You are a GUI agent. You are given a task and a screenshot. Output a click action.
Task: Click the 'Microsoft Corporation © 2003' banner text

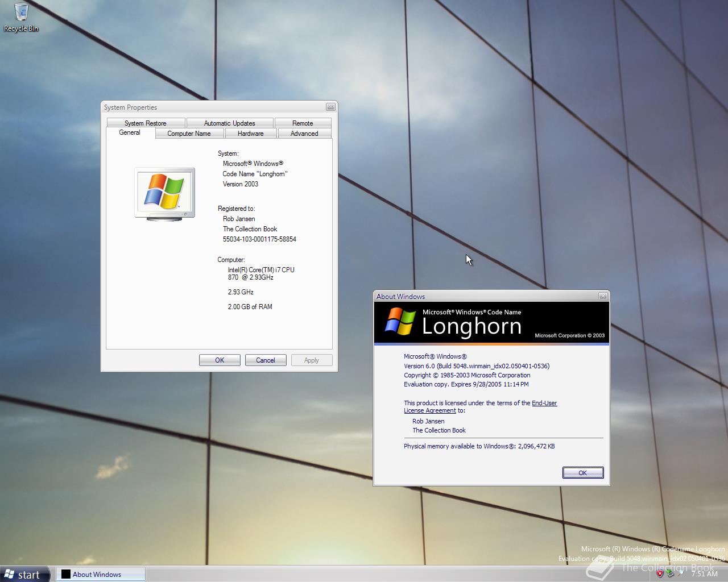[570, 335]
